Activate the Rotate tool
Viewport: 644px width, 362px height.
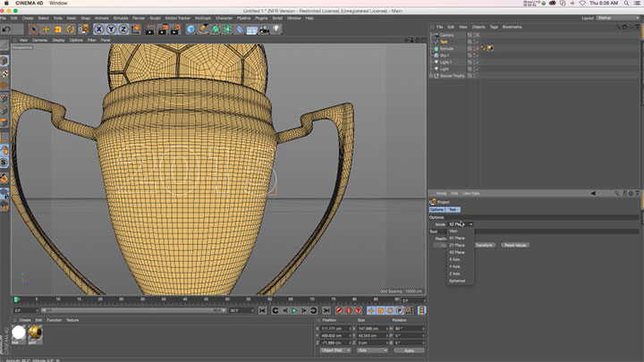71,29
